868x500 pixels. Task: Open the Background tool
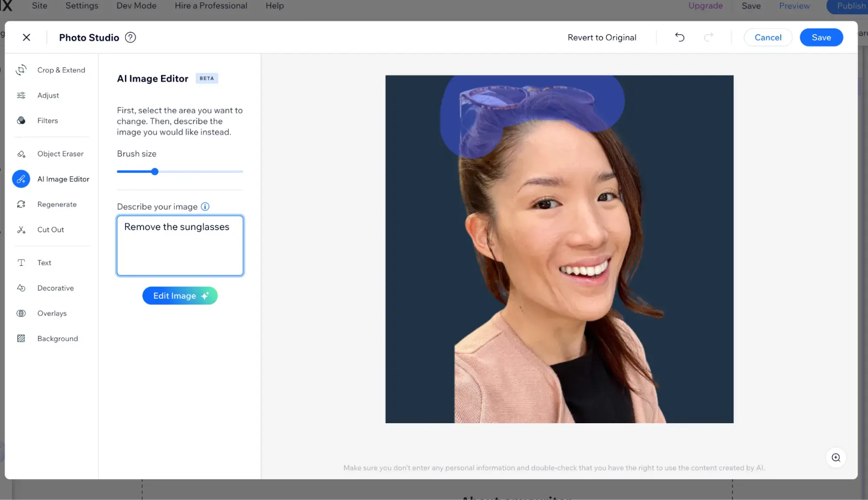point(21,339)
